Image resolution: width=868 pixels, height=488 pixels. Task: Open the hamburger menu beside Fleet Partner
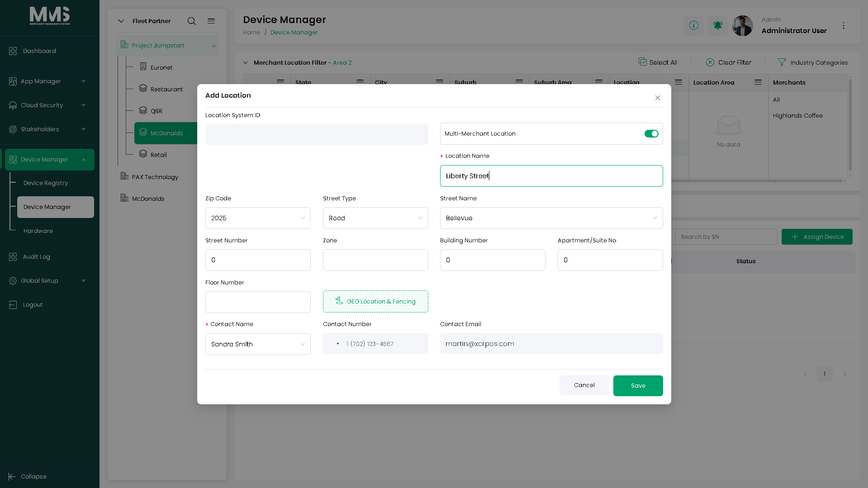(x=211, y=21)
